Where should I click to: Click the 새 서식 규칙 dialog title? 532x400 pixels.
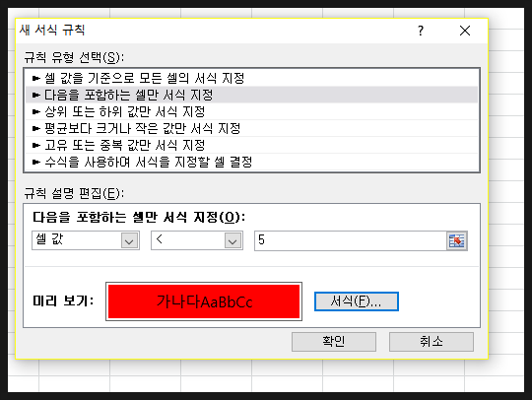(x=52, y=30)
